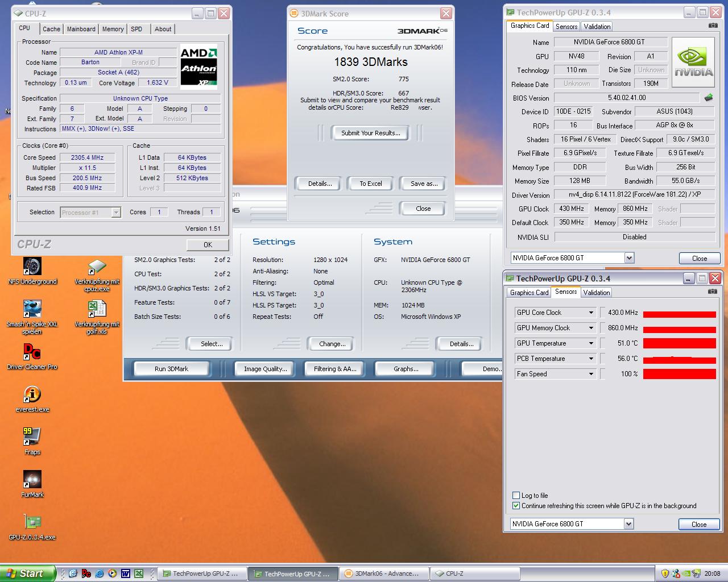728x582 pixels.
Task: Open the Start menu
Action: (28, 573)
